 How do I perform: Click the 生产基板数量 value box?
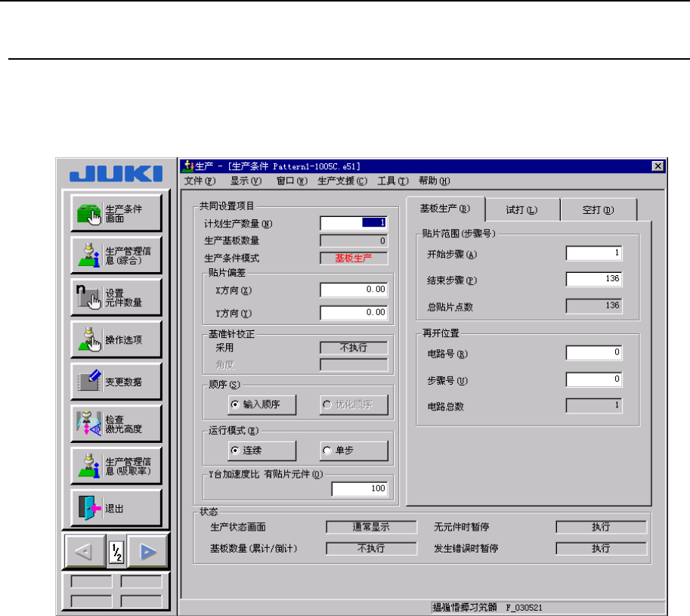pos(354,240)
